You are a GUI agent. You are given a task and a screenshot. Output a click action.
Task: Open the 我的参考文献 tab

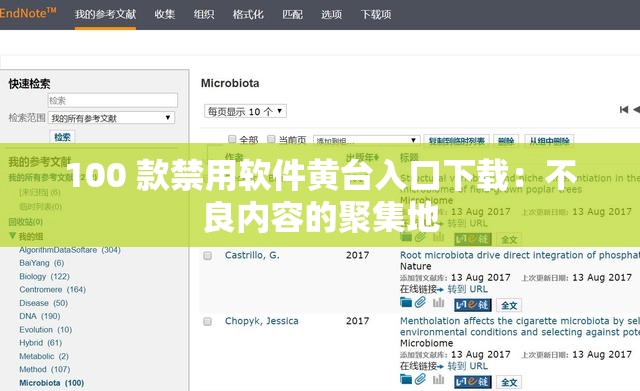[105, 14]
